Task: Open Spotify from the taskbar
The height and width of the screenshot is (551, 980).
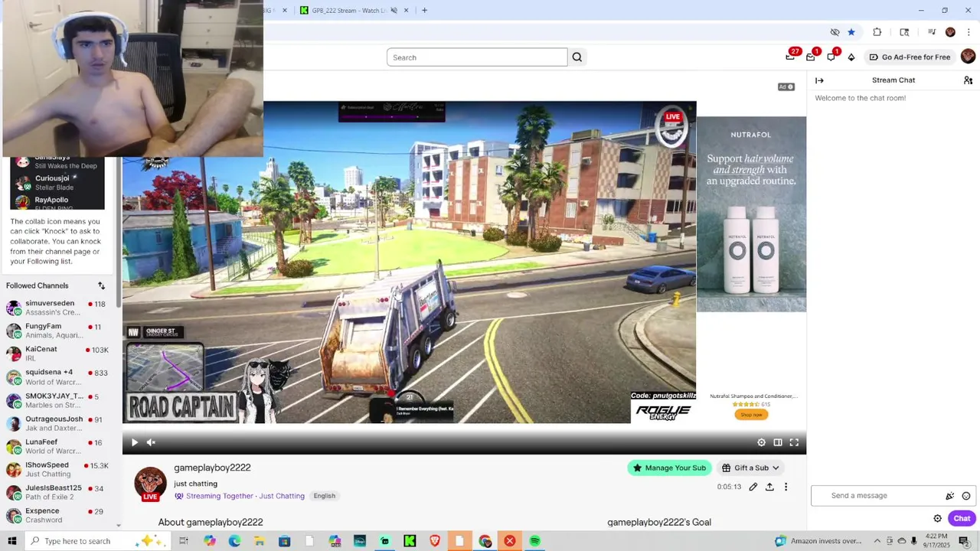Action: point(535,541)
